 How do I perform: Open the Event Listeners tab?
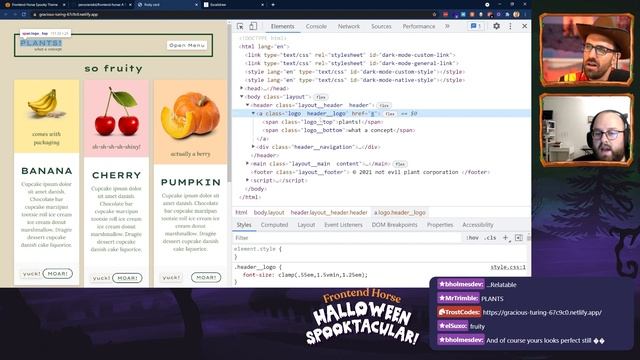tap(343, 225)
